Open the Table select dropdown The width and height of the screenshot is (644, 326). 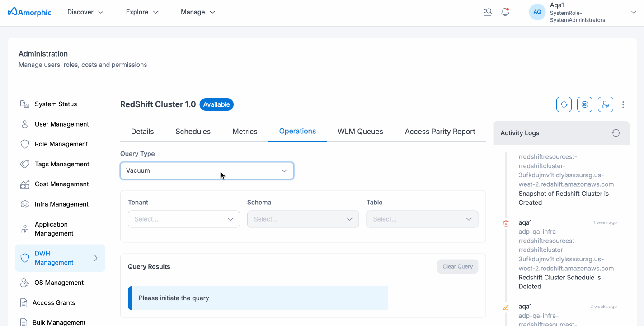tap(422, 219)
